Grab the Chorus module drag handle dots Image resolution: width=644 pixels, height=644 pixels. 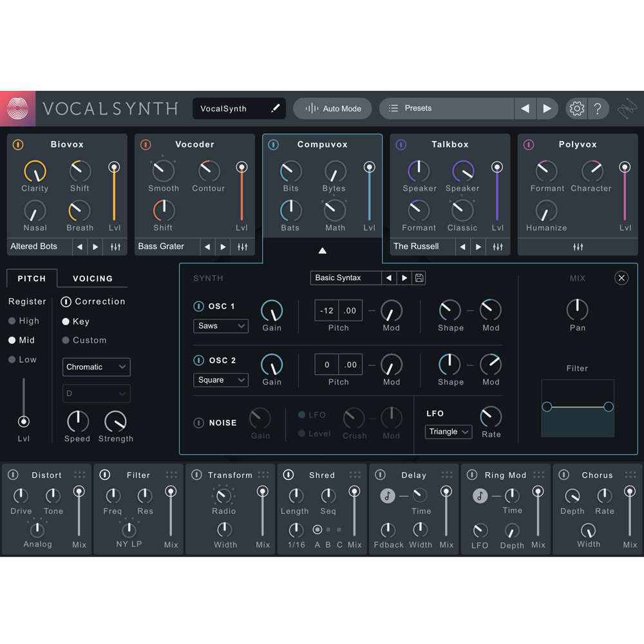click(630, 475)
